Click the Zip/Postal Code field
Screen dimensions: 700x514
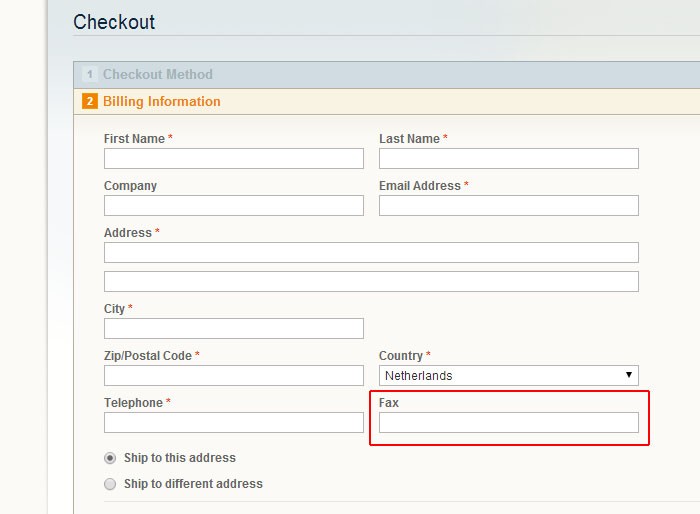[234, 376]
